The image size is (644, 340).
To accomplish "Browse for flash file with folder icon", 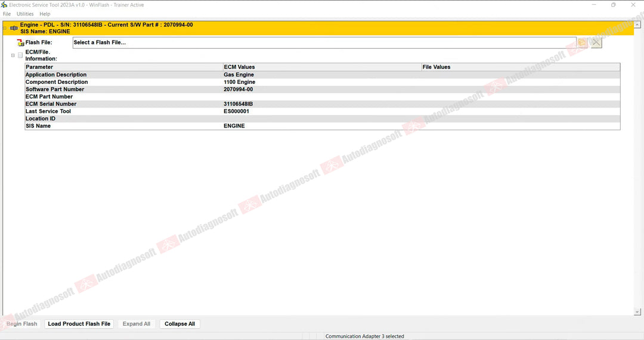I will coord(582,43).
